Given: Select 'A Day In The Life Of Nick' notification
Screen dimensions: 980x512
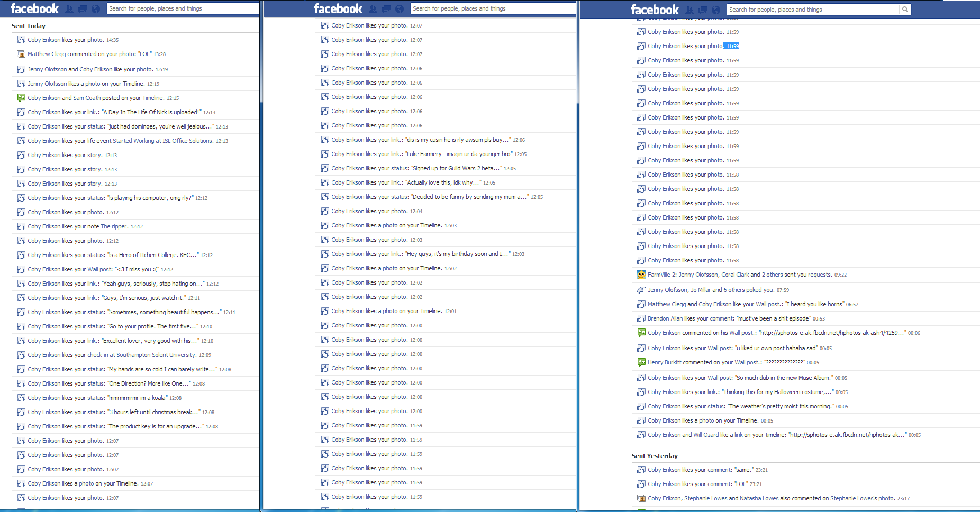Looking at the screenshot, I should point(135,112).
